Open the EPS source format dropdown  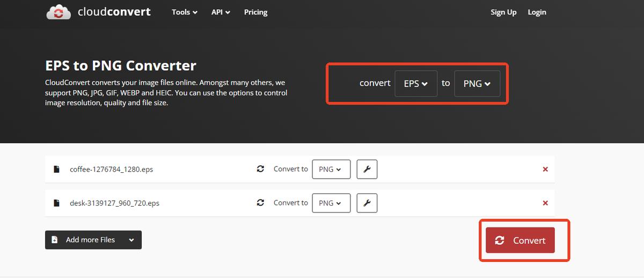tap(416, 84)
